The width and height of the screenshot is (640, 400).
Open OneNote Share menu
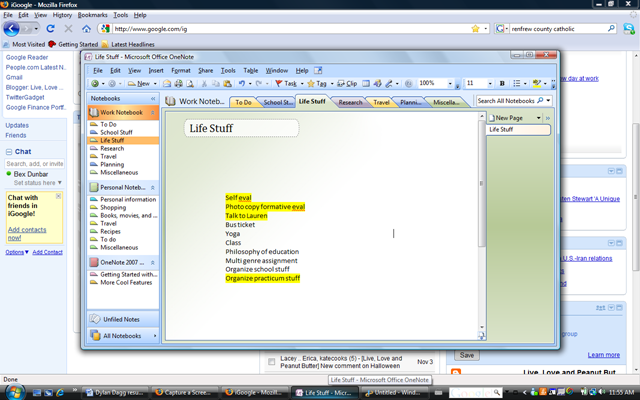pos(205,70)
